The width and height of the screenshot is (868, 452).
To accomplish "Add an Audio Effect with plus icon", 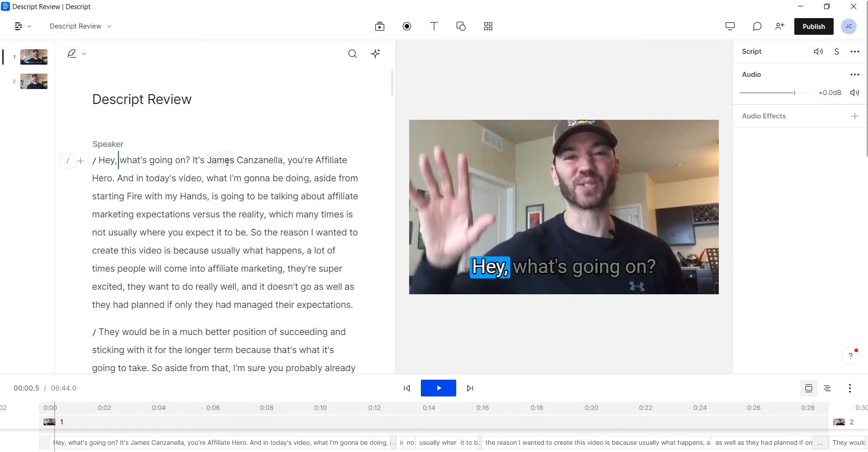I will point(855,116).
